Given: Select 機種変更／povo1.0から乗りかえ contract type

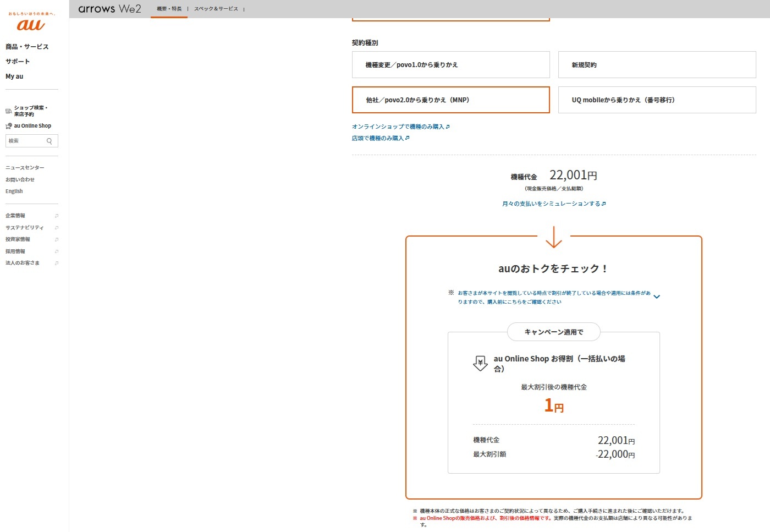Looking at the screenshot, I should pos(450,65).
